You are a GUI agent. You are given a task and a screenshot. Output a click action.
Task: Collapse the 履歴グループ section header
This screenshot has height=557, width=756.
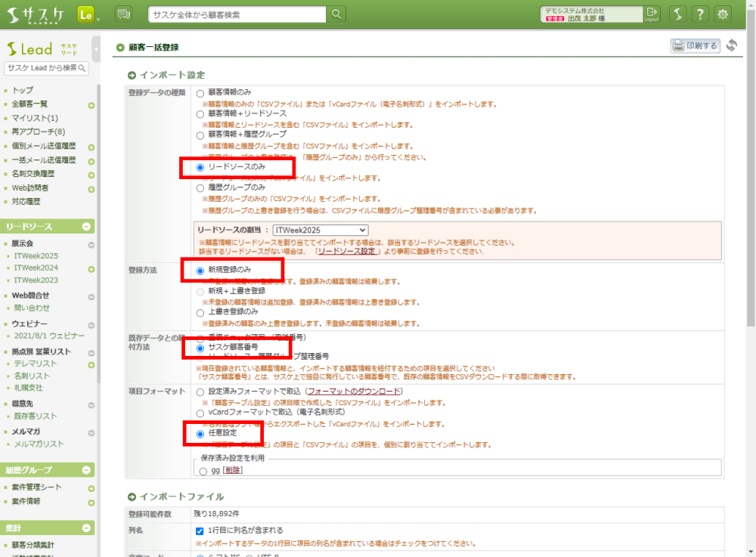tap(86, 470)
